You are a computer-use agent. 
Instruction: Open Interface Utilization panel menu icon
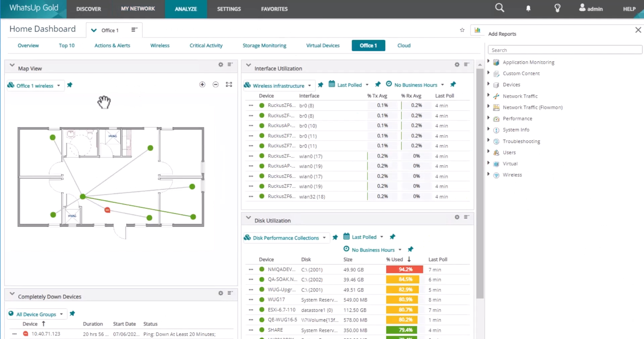(466, 64)
